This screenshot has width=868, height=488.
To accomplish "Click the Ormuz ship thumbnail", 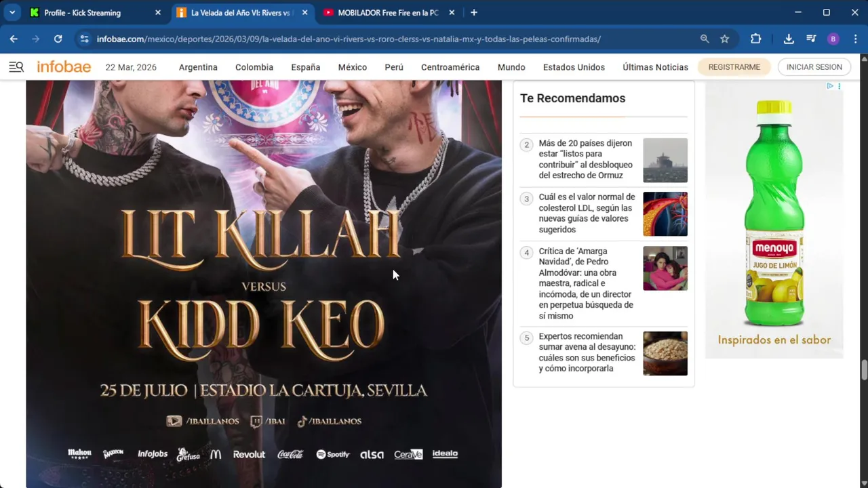I will pyautogui.click(x=665, y=160).
